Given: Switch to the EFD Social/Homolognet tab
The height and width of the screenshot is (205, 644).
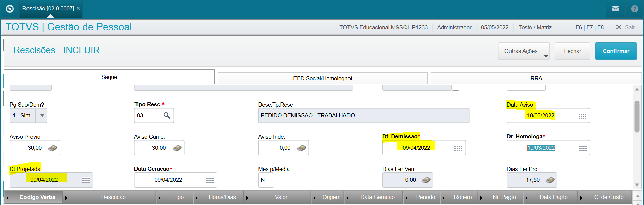Looking at the screenshot, I should pyautogui.click(x=323, y=78).
